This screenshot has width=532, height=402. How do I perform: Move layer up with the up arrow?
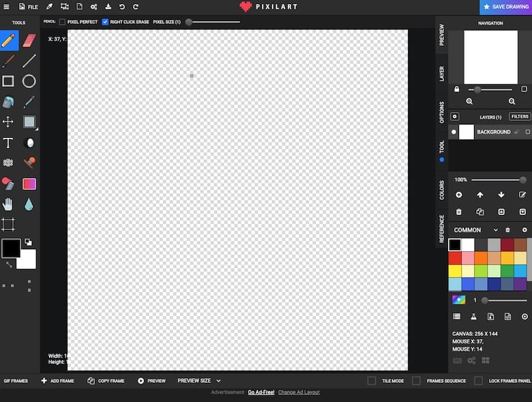click(479, 195)
